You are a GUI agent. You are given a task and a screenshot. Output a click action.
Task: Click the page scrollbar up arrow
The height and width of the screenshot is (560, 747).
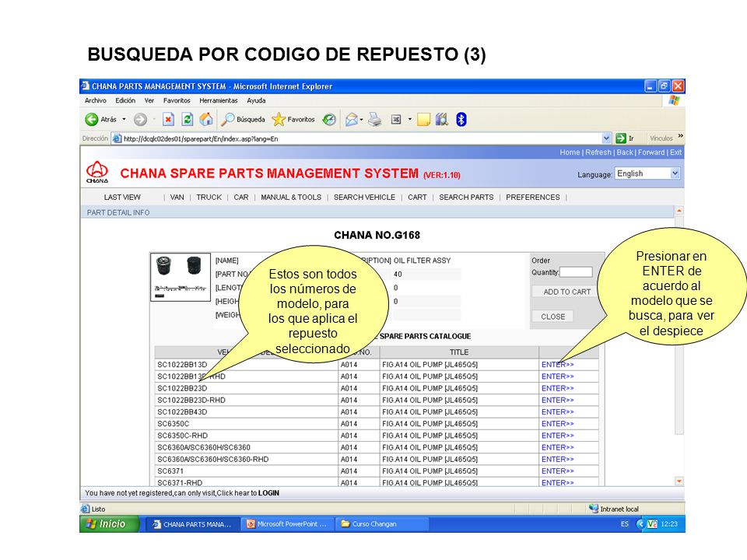pos(679,211)
